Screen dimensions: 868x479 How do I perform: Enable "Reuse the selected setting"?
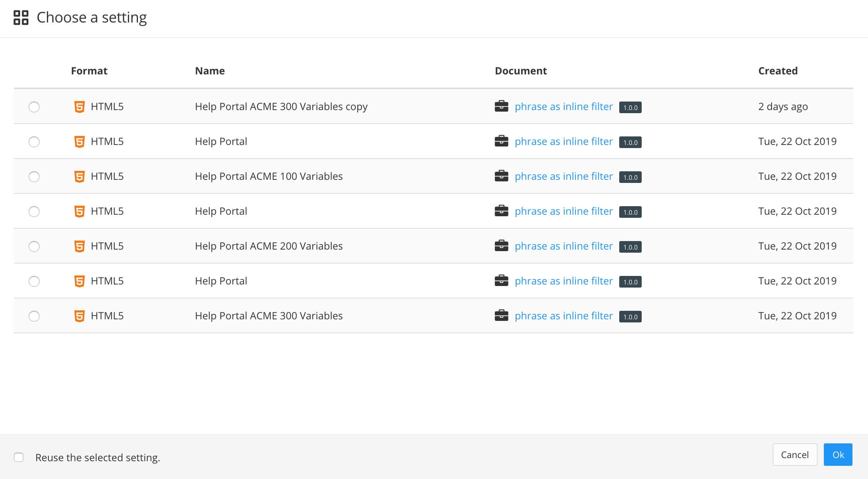19,458
